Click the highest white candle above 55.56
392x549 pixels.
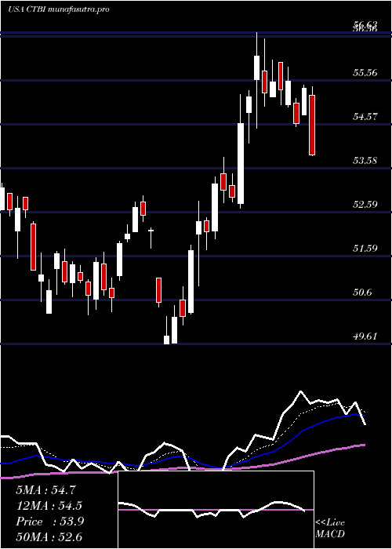[x=257, y=67]
